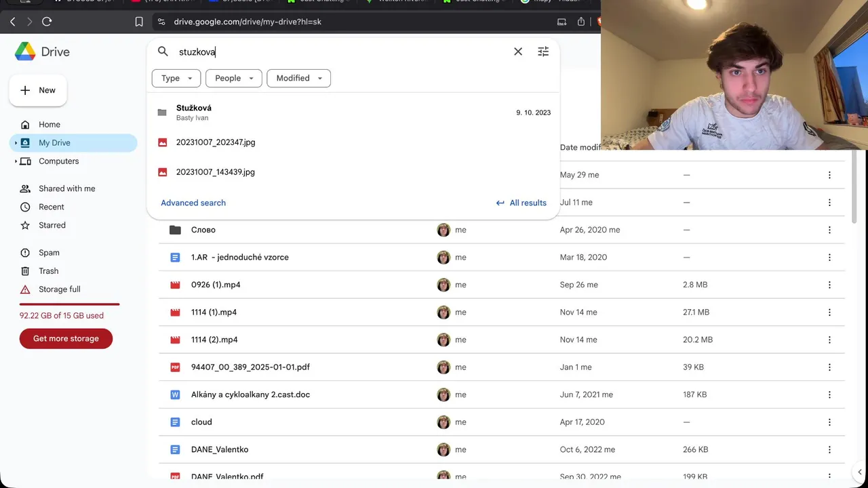868x488 pixels.
Task: Expand the Computers tree arrow
Action: tap(16, 161)
